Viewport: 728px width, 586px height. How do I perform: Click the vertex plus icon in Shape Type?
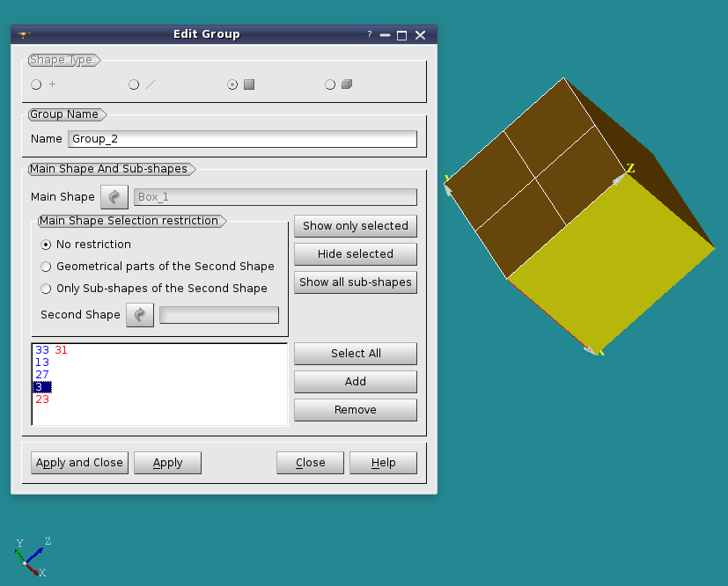click(53, 84)
